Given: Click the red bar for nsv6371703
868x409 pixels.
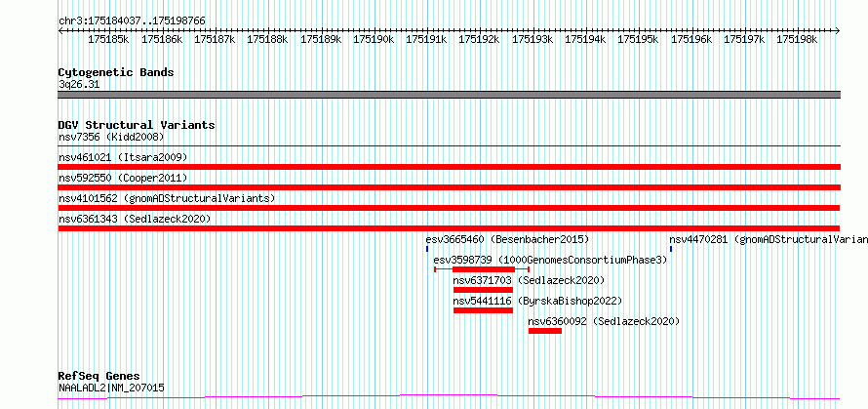Looking at the screenshot, I should tap(483, 290).
